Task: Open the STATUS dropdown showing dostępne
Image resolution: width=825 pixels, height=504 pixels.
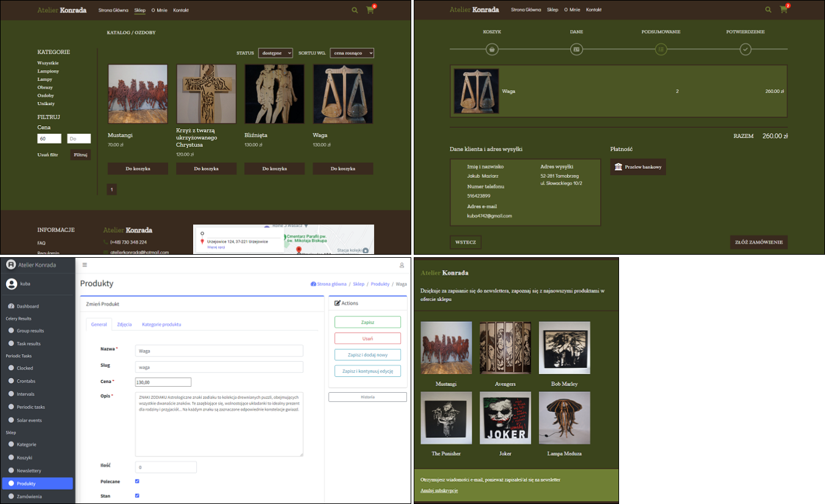Action: 276,53
